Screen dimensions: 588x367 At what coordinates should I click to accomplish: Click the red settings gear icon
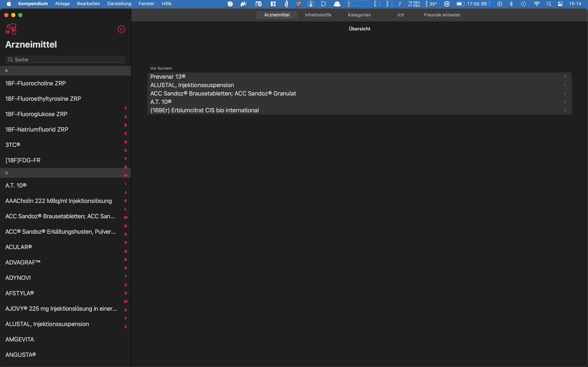click(x=121, y=29)
